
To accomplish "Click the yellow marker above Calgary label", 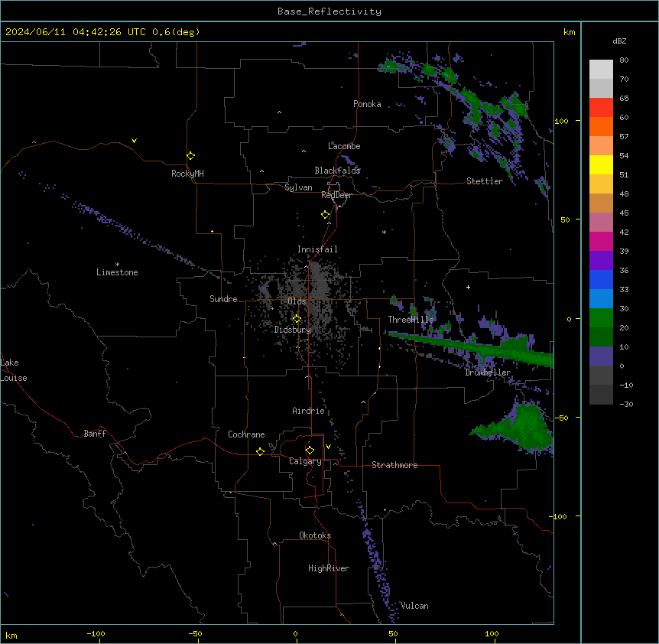I will point(310,450).
